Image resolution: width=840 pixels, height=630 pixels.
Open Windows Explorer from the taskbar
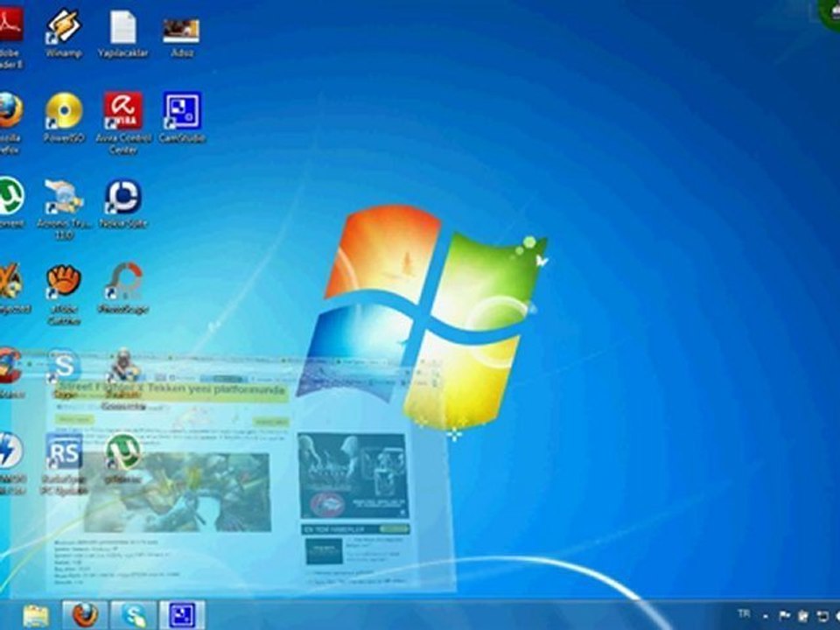(35, 616)
